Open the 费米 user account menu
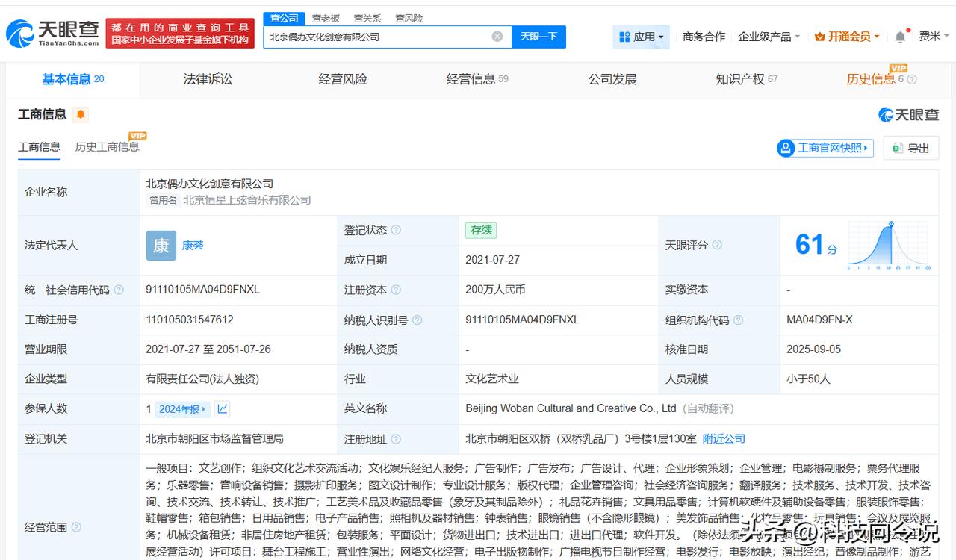 [x=934, y=37]
